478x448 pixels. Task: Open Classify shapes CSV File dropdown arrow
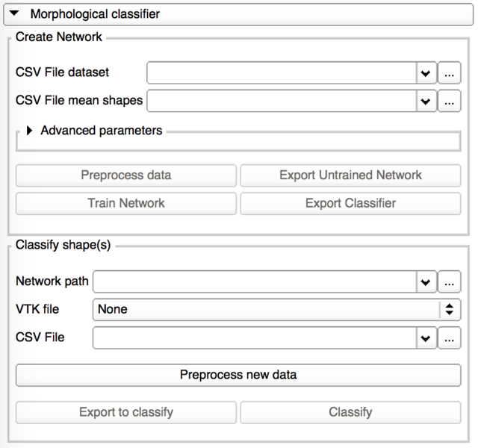[426, 337]
